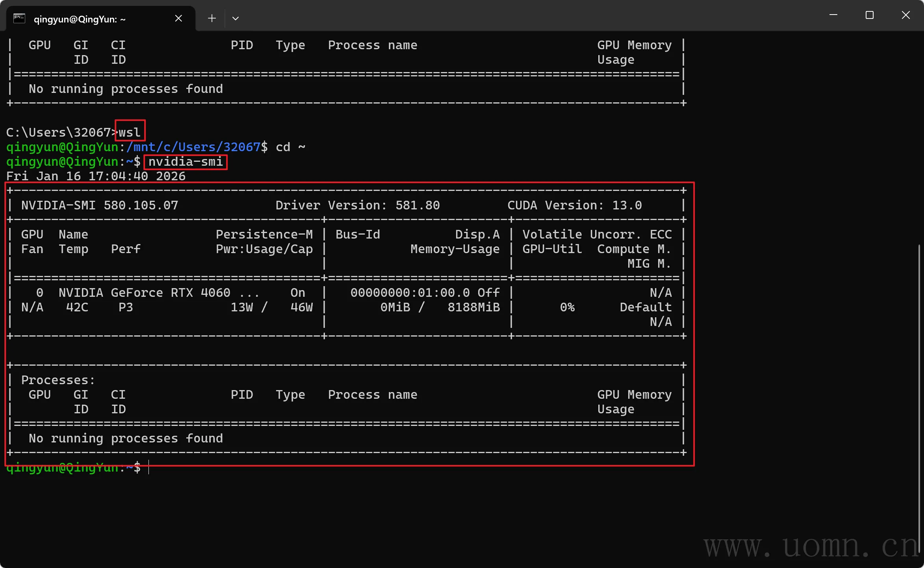Image resolution: width=924 pixels, height=568 pixels.
Task: Click the 8188MiB memory value
Action: coord(473,307)
